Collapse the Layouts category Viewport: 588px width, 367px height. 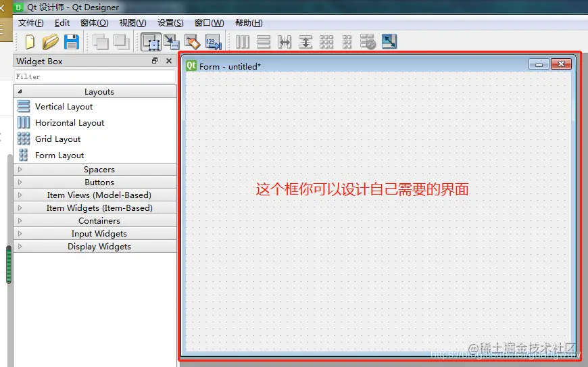pyautogui.click(x=95, y=91)
